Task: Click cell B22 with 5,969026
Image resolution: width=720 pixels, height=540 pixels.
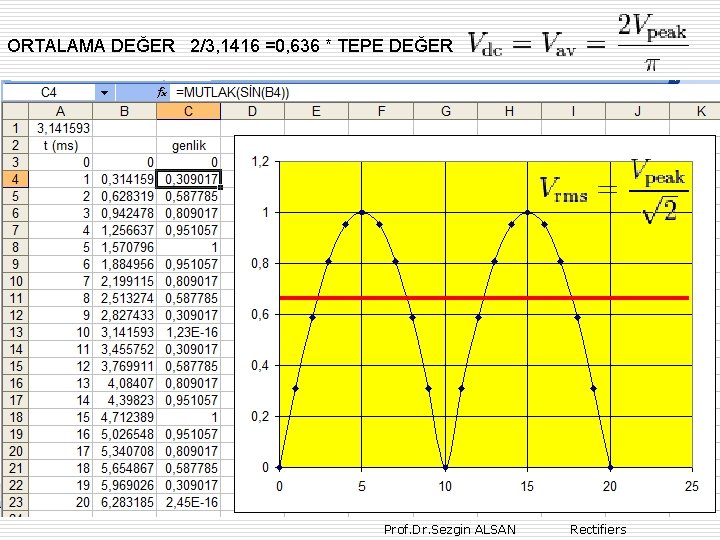Action: [x=124, y=485]
